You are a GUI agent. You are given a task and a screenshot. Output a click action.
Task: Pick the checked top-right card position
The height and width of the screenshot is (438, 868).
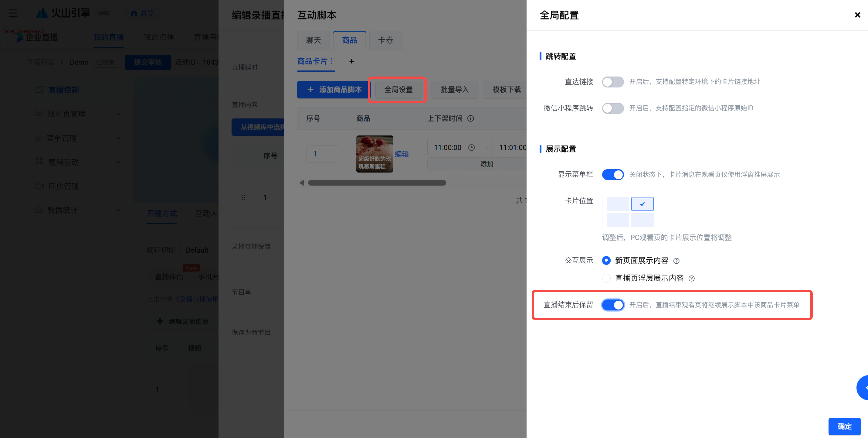click(642, 204)
